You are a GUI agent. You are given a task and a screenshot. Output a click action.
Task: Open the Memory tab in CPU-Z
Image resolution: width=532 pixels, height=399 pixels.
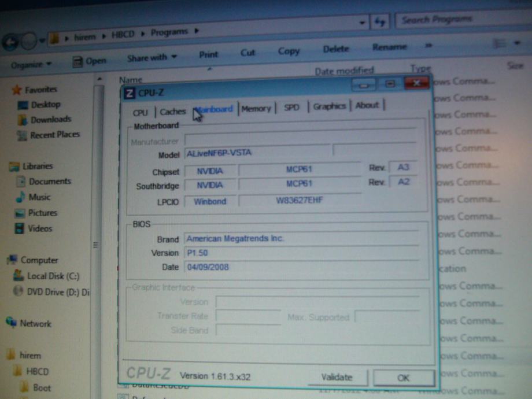click(x=256, y=109)
